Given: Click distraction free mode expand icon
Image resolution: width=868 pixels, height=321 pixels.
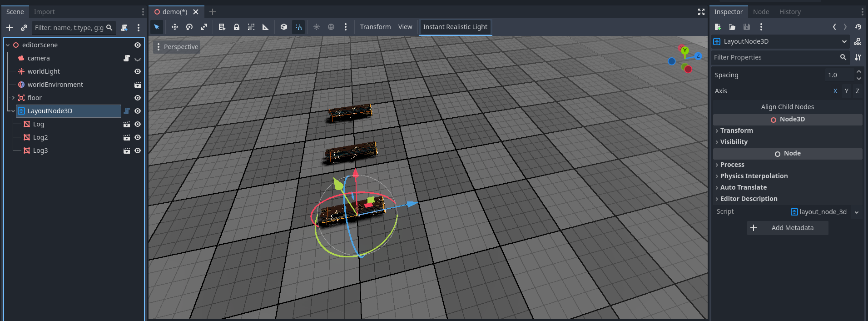Looking at the screenshot, I should tap(701, 12).
